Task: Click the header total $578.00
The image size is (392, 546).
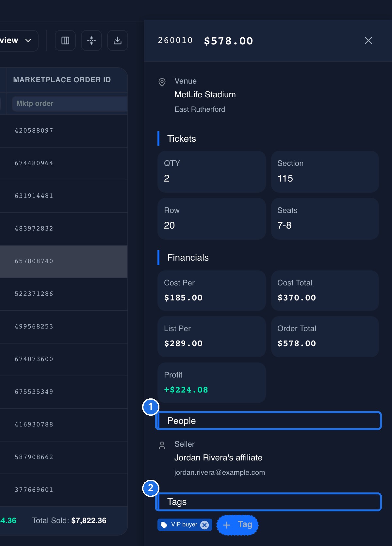Action: click(x=229, y=41)
